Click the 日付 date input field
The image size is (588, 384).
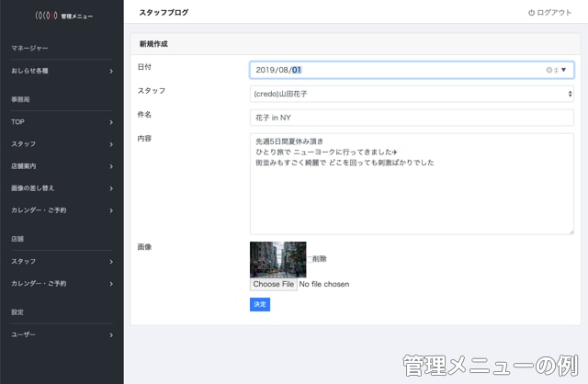point(412,70)
